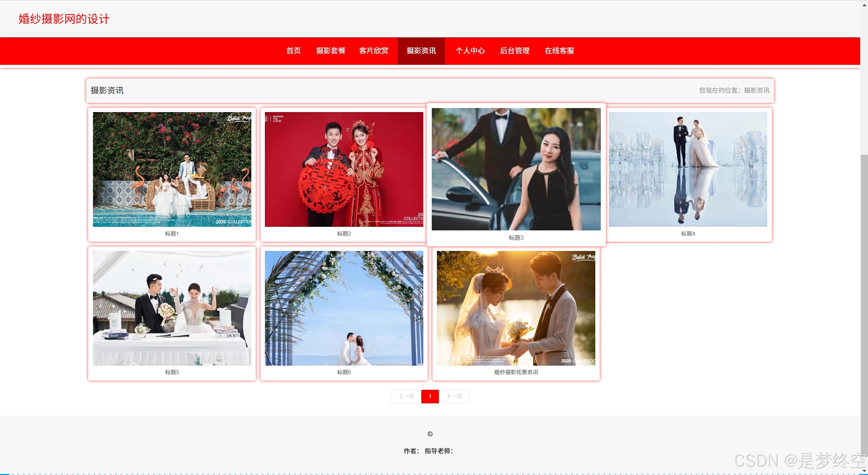Open the 标题5 couple at table photo

[x=172, y=308]
